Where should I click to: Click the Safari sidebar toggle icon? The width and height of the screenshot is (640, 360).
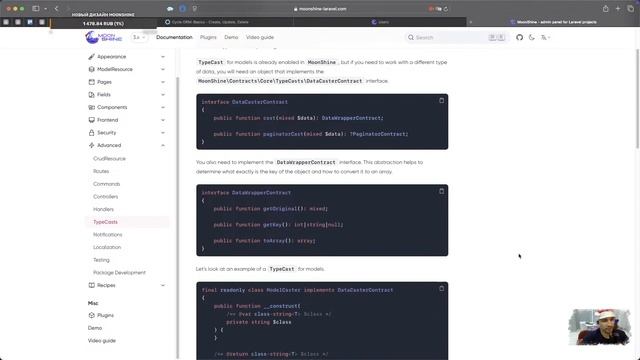pos(36,9)
